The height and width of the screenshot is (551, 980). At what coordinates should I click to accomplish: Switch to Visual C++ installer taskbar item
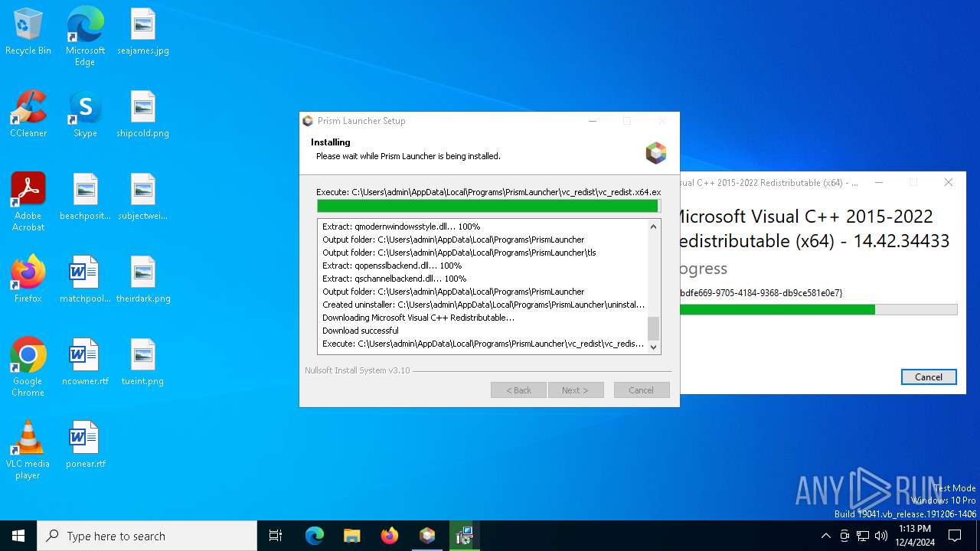pos(464,536)
